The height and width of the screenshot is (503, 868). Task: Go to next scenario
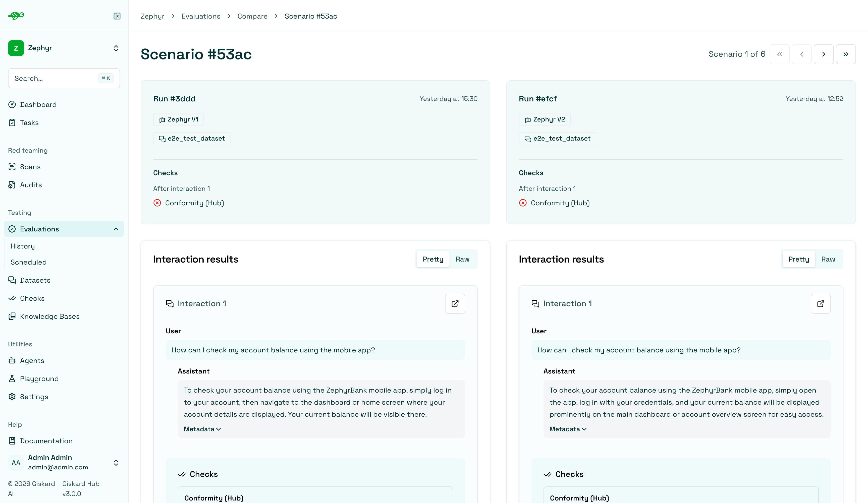point(824,54)
